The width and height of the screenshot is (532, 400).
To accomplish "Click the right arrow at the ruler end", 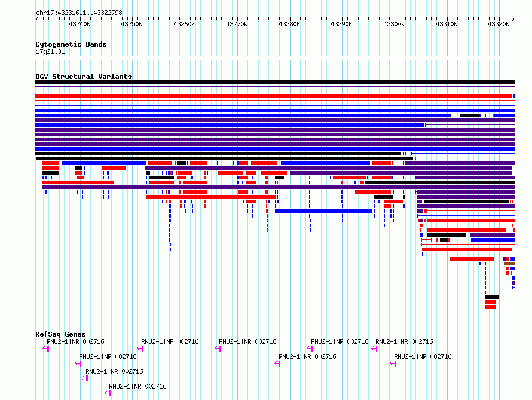I will coord(513,19).
